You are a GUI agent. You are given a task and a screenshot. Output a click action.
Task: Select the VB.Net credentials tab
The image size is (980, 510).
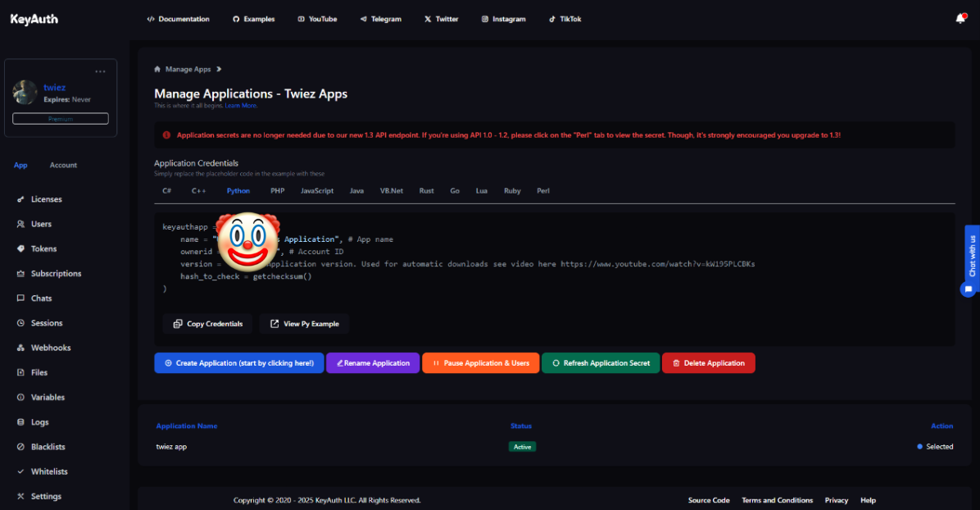point(392,191)
